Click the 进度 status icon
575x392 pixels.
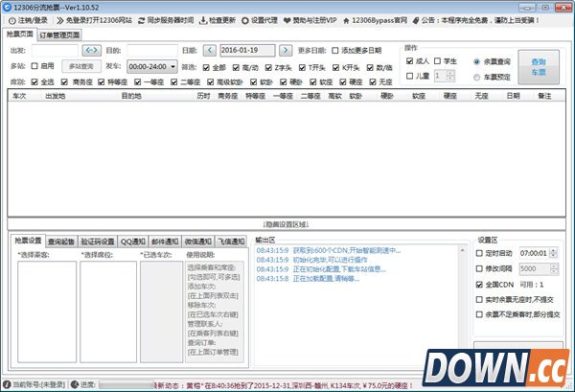tap(75, 384)
